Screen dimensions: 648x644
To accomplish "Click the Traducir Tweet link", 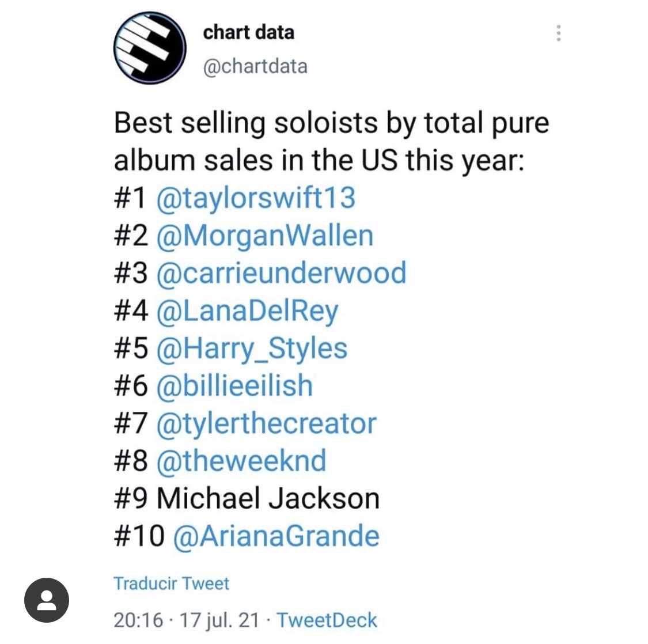I will 172,584.
